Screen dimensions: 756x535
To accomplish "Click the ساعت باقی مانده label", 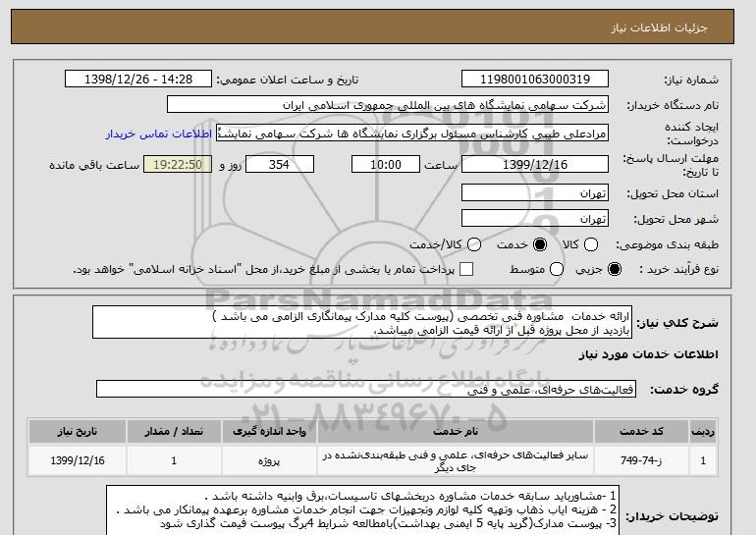I will coord(94,165).
